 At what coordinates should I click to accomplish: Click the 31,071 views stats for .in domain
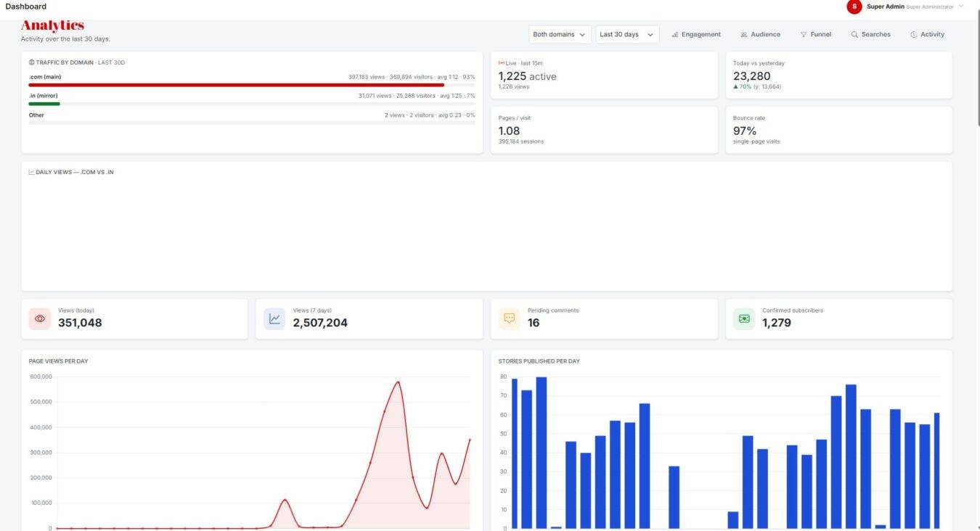[x=417, y=96]
